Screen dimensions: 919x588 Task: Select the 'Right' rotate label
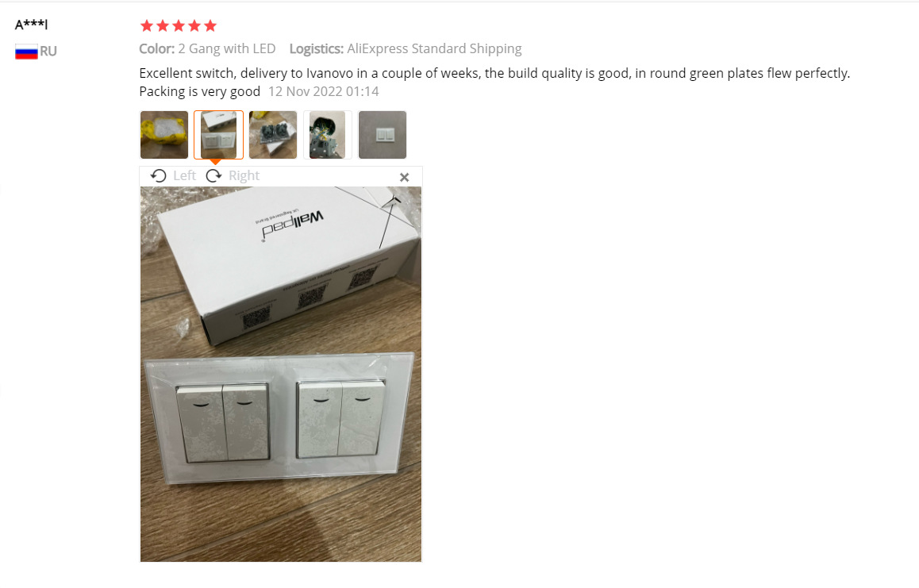tap(244, 176)
